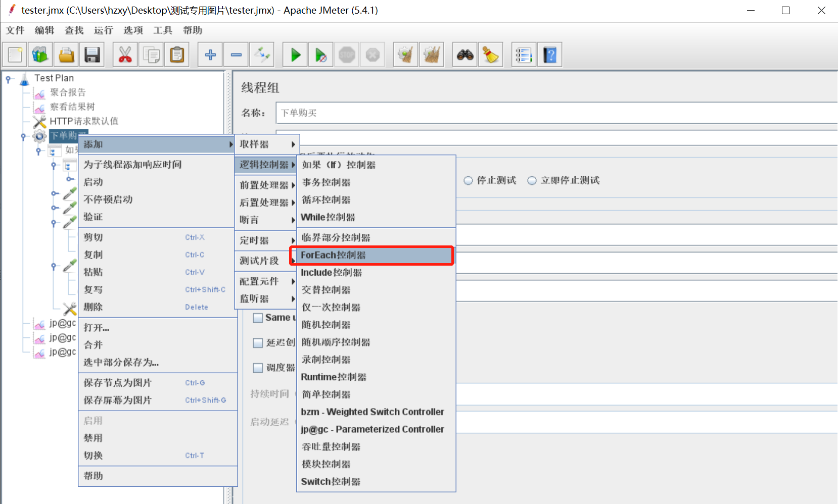
Task: Select the 察看结果树 tree node
Action: coord(72,107)
